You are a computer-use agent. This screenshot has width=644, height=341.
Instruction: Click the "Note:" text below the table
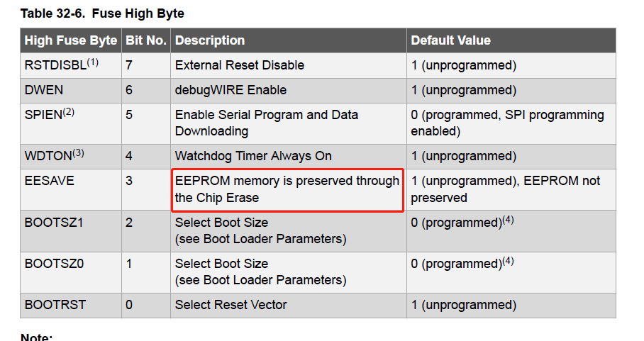pyautogui.click(x=37, y=337)
